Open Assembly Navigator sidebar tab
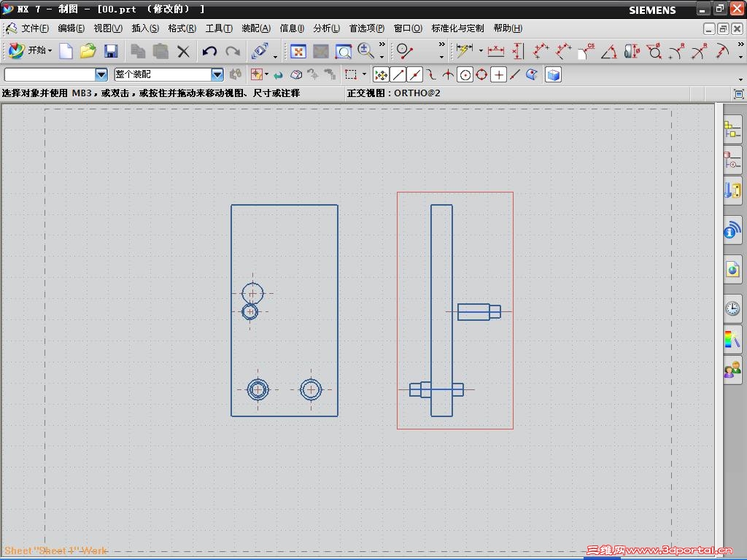 pyautogui.click(x=732, y=130)
